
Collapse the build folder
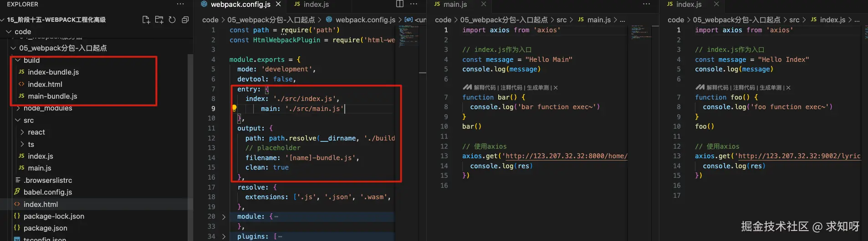pyautogui.click(x=18, y=60)
